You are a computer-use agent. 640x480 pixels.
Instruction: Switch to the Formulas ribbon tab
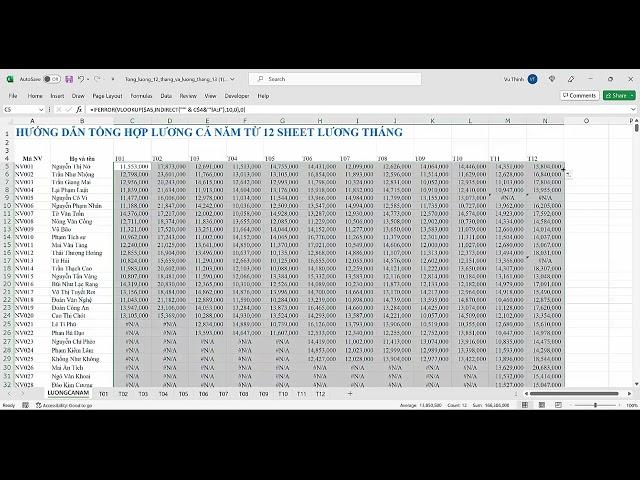pyautogui.click(x=141, y=96)
